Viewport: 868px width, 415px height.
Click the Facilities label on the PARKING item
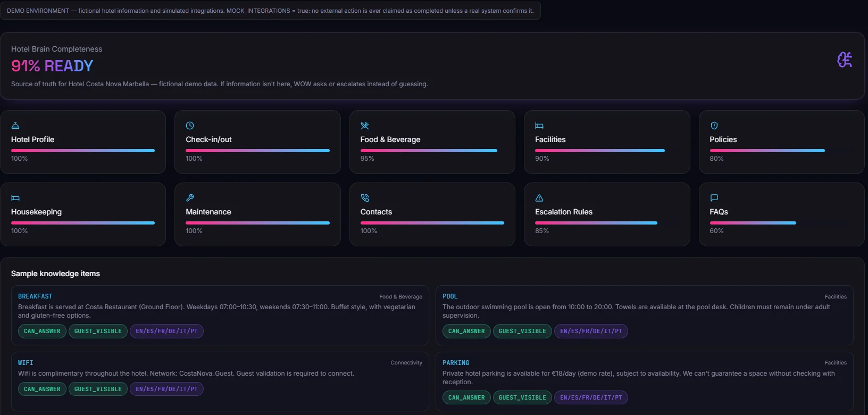(836, 363)
